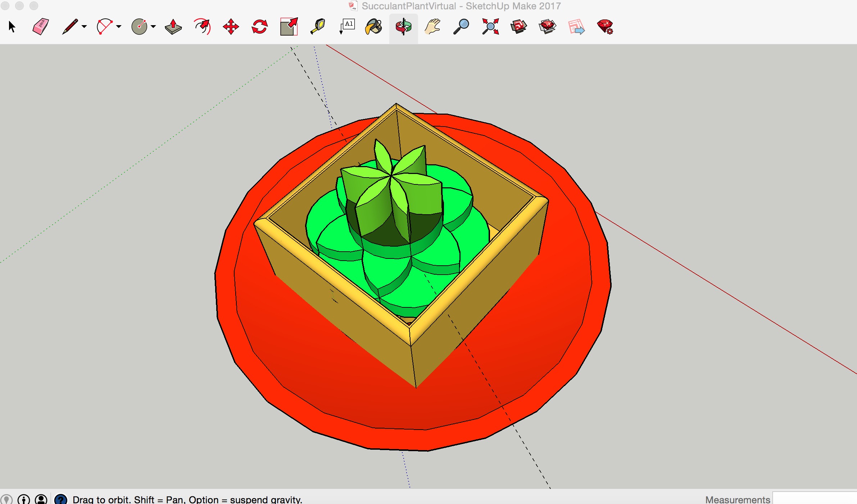Activate the Push/Pull tool
Screen dimensions: 857x504
tap(173, 27)
